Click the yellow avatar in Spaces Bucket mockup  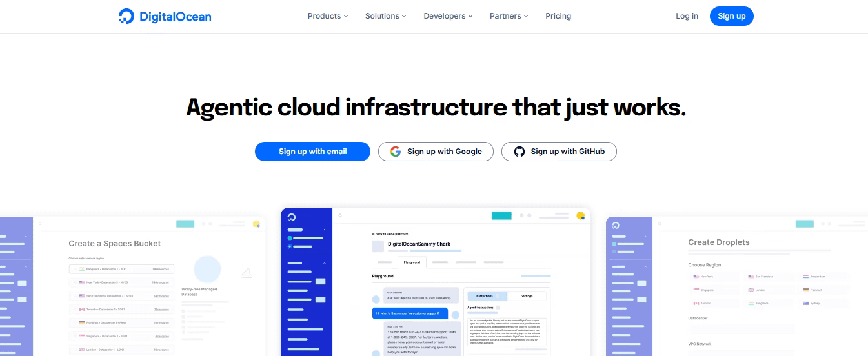(x=256, y=224)
